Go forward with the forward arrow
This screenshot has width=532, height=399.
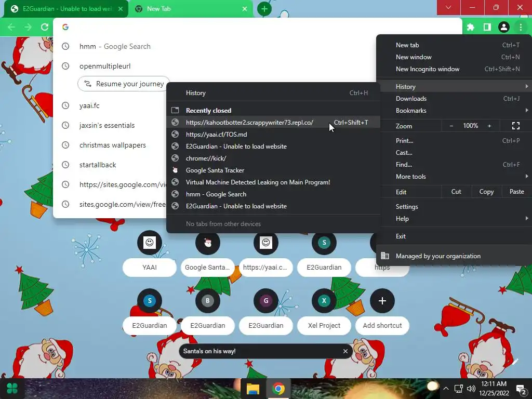click(28, 27)
